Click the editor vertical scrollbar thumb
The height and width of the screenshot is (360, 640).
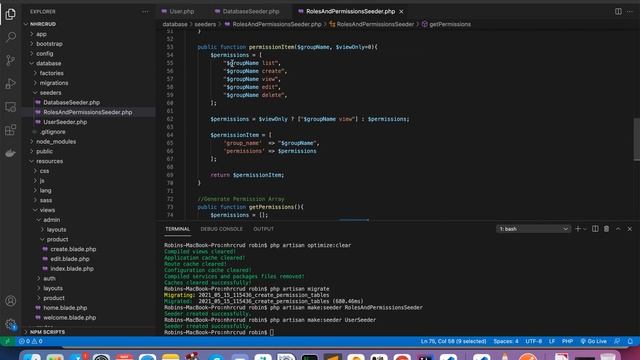[637, 140]
